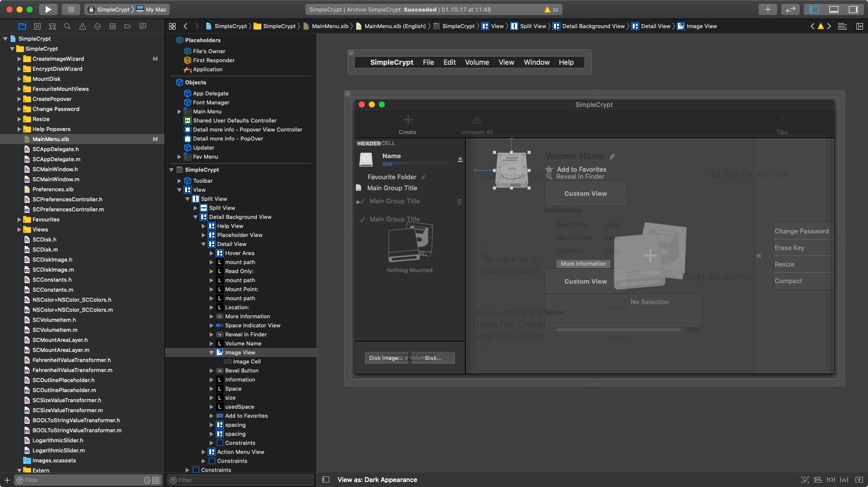
Task: Open Volume menu in canvas menu bar
Action: [x=477, y=62]
